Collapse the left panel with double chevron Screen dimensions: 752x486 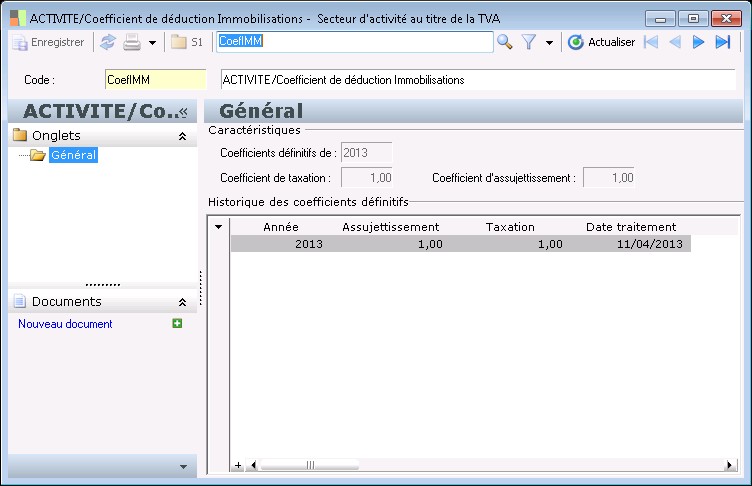point(183,112)
